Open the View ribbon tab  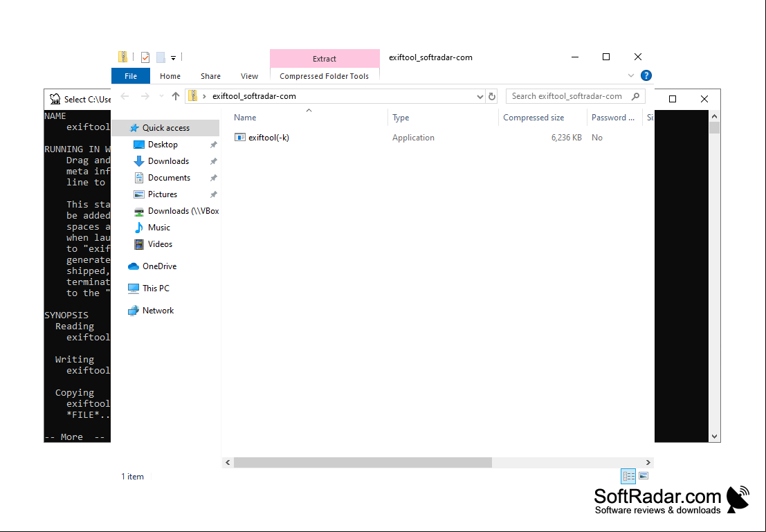249,76
